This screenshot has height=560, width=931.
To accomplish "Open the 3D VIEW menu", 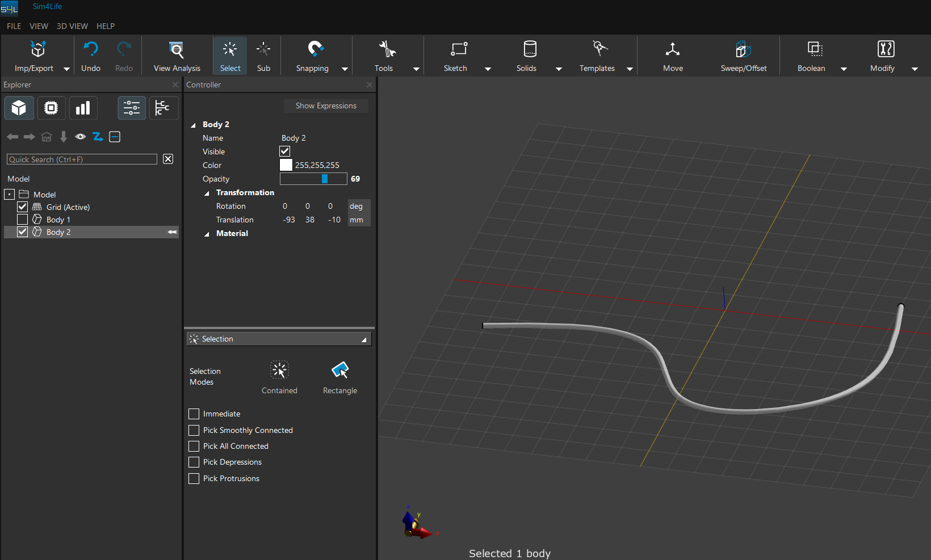I will tap(72, 26).
